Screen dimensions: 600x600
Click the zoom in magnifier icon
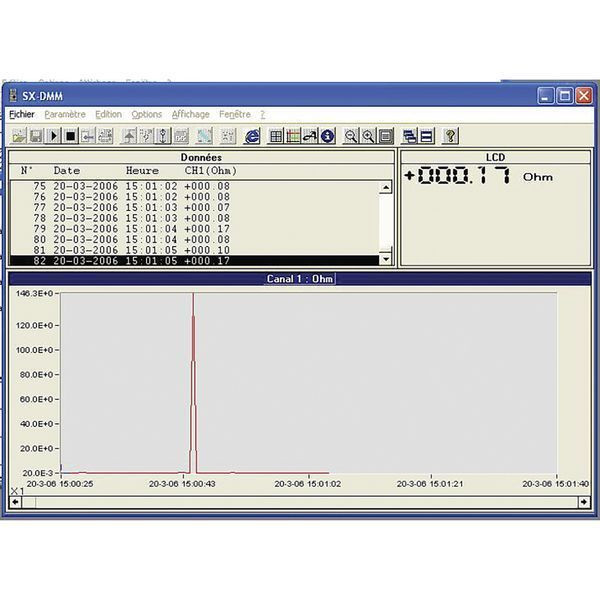pos(368,136)
